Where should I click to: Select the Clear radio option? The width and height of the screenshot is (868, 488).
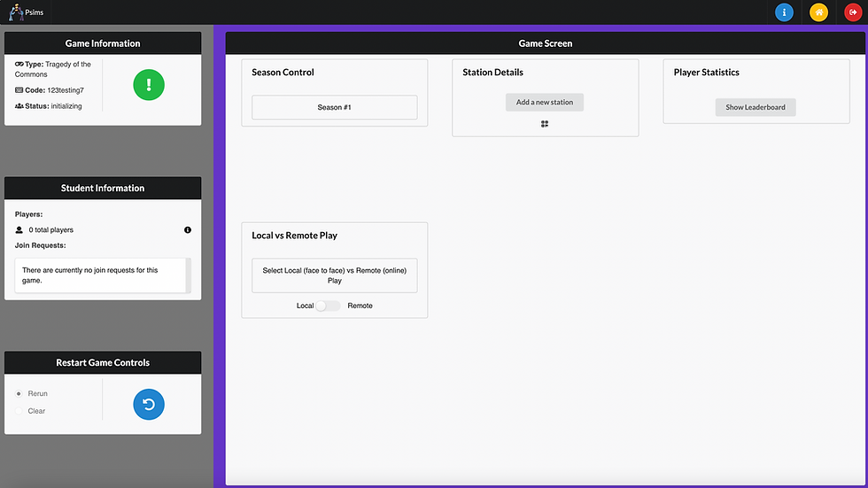pos(19,411)
